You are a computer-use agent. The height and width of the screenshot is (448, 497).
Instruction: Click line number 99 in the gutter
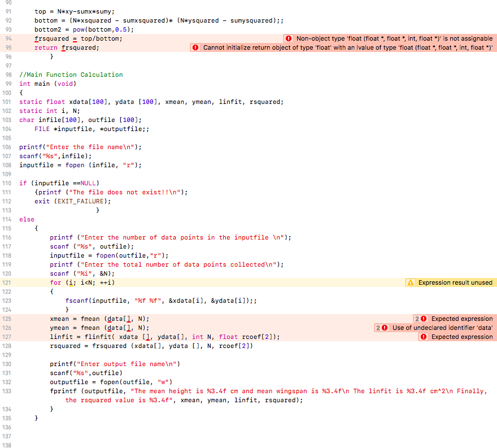click(x=8, y=84)
